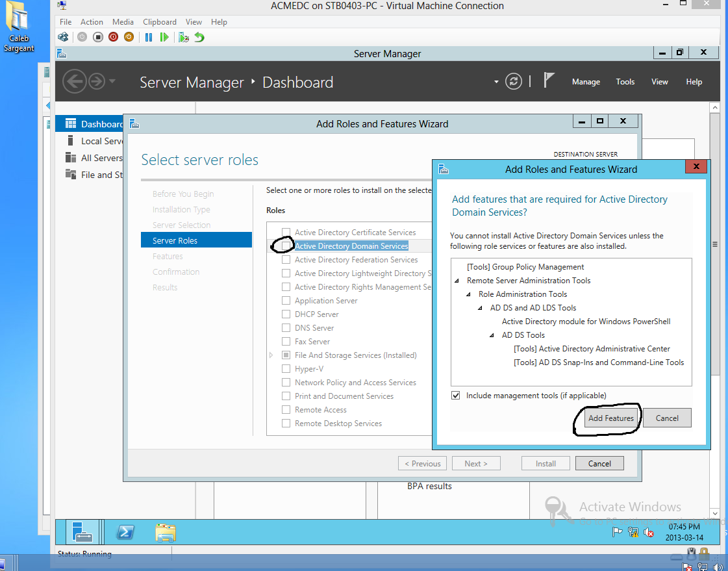Expand File And Storage Services role
The width and height of the screenshot is (728, 571).
coord(271,355)
